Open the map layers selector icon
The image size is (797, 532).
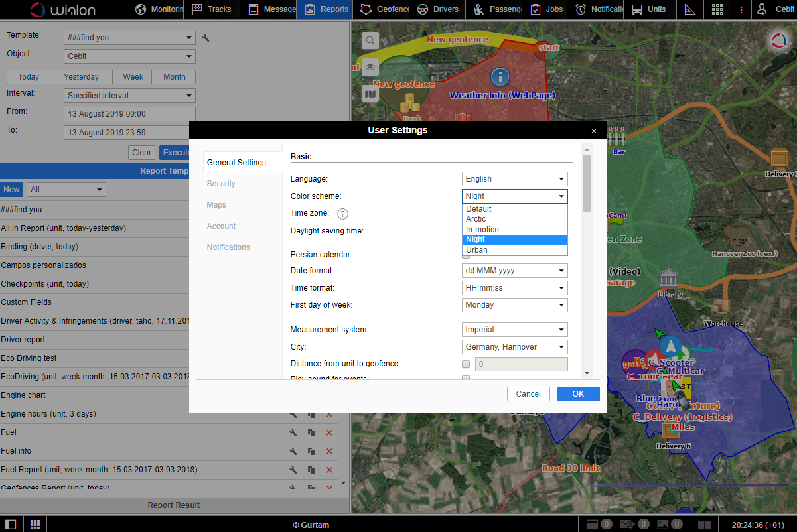point(370,94)
